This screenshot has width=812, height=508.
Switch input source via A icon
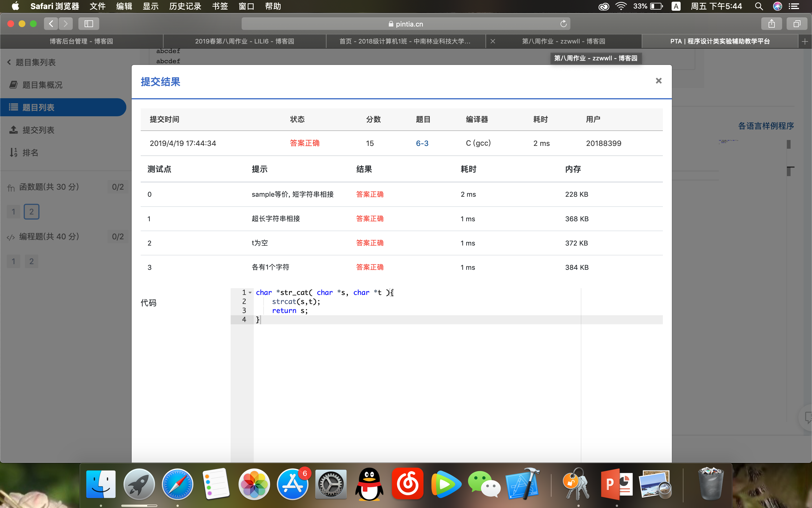676,6
